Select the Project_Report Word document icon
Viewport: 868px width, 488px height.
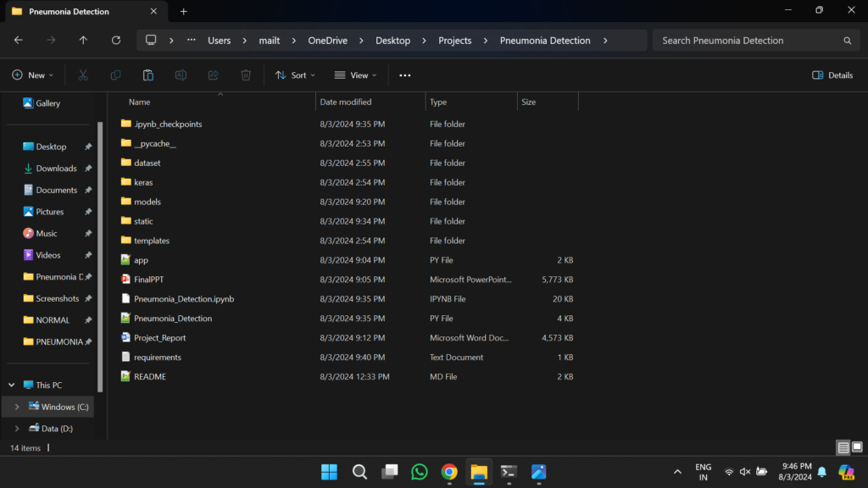126,338
